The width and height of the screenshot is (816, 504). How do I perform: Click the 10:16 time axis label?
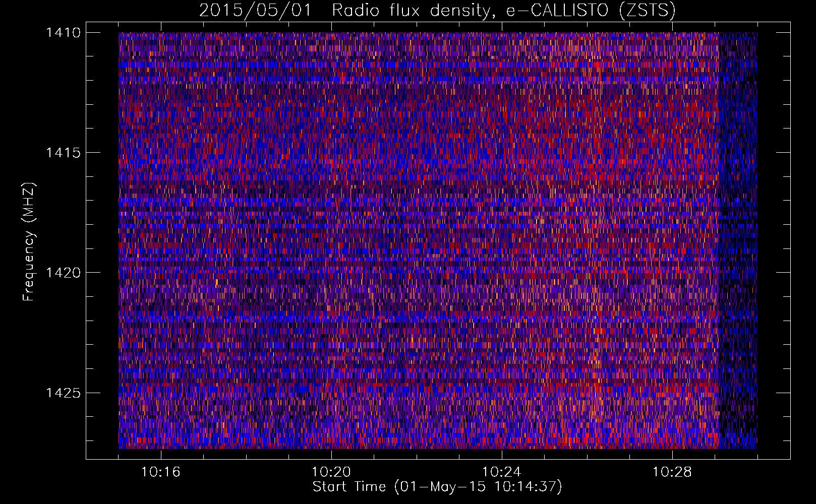[x=161, y=472]
